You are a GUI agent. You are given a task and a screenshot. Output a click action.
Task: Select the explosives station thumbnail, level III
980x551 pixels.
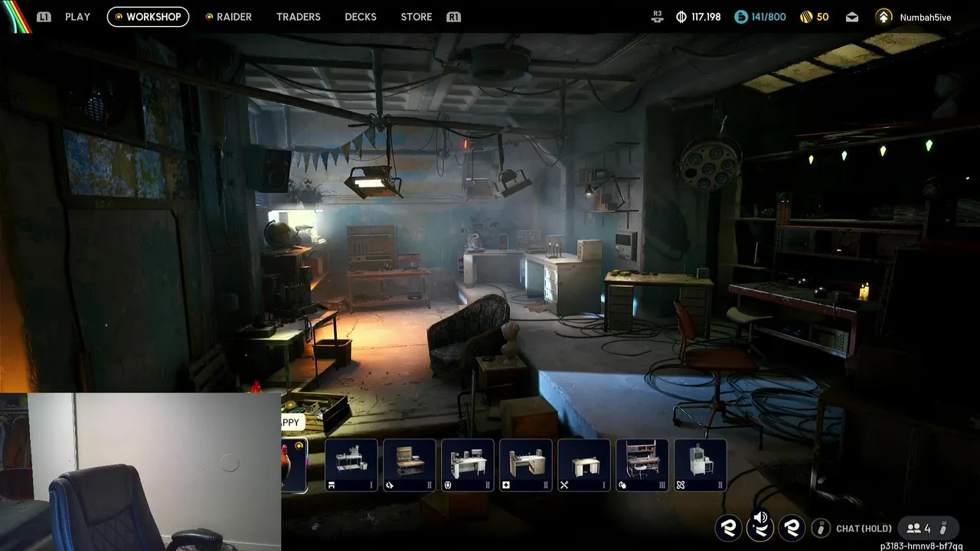coord(642,465)
